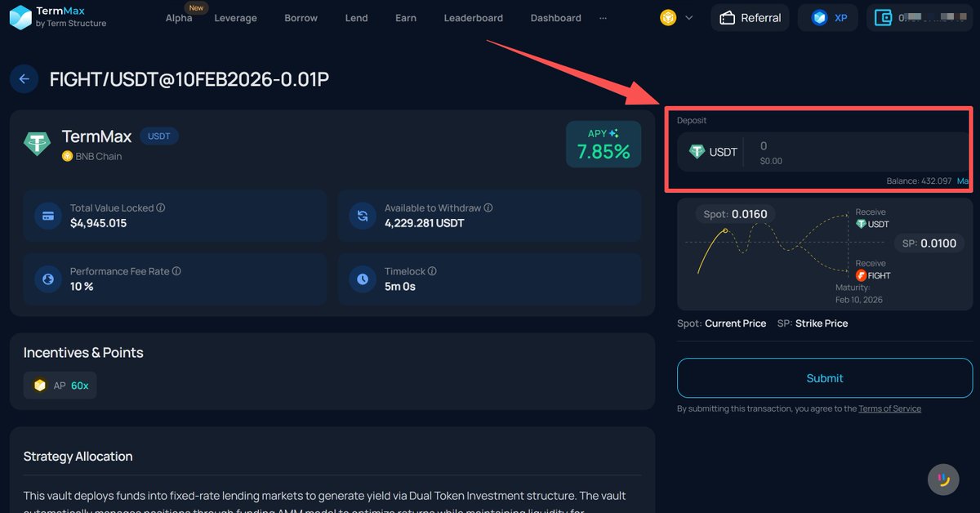Click the Receive USDT token icon
Image resolution: width=980 pixels, height=513 pixels.
coord(861,224)
